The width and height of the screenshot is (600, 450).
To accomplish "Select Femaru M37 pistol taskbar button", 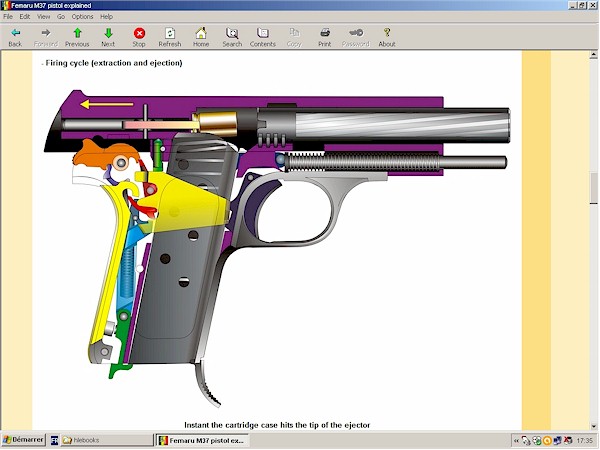I will click(202, 440).
